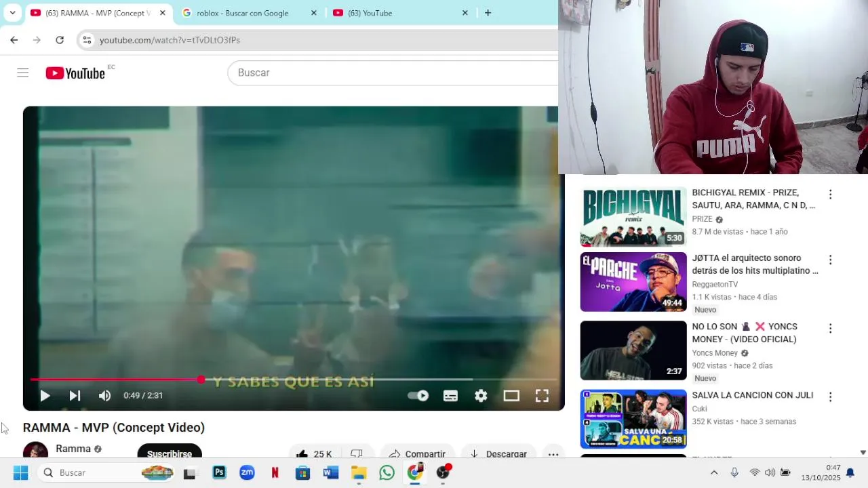The height and width of the screenshot is (488, 868).
Task: Open the J0TTA el arquitecto sonoro title
Action: point(755,264)
